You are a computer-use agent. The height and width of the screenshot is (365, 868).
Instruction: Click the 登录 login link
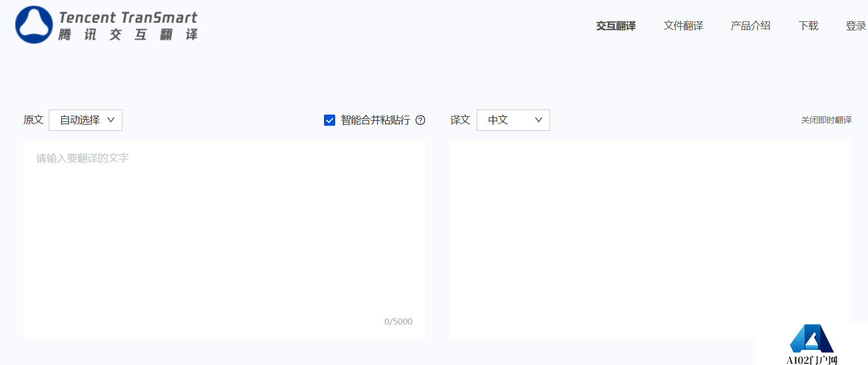pyautogui.click(x=856, y=26)
